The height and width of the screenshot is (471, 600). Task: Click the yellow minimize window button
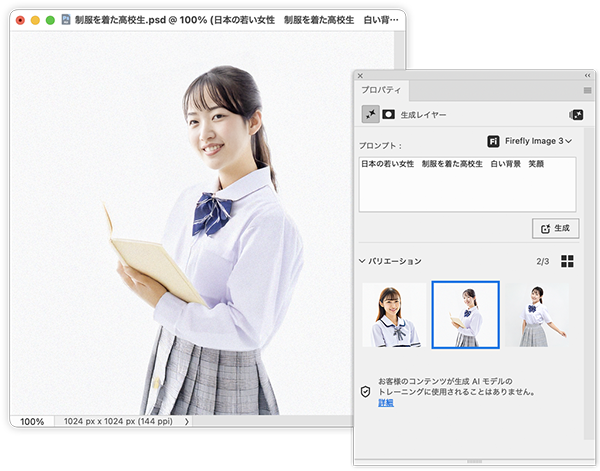[35, 20]
